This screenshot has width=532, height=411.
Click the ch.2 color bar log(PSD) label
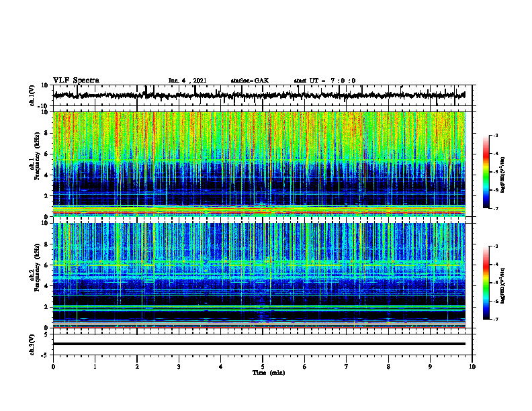click(x=502, y=285)
